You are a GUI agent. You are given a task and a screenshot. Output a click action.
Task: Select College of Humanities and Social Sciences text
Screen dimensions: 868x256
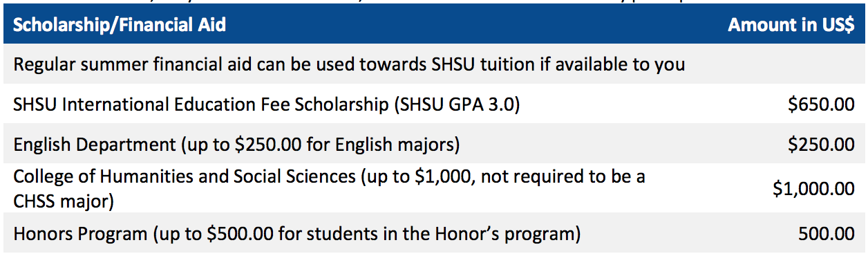pyautogui.click(x=184, y=176)
